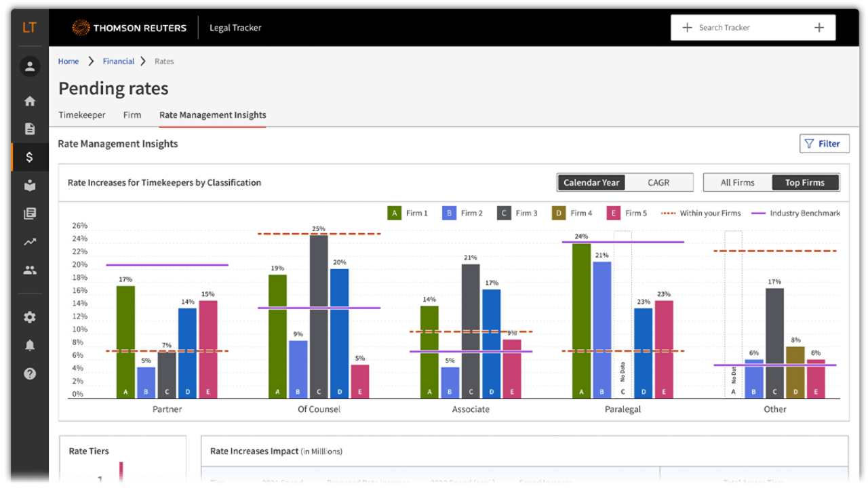Viewport: 868px width, 488px height.
Task: Toggle chart to All Firms
Action: pos(737,182)
